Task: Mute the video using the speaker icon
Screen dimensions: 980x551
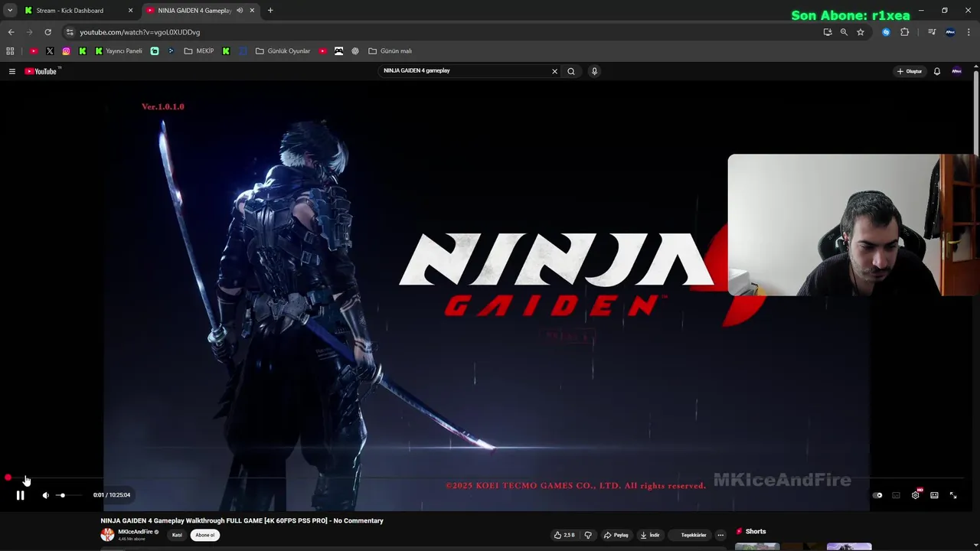Action: 45,495
